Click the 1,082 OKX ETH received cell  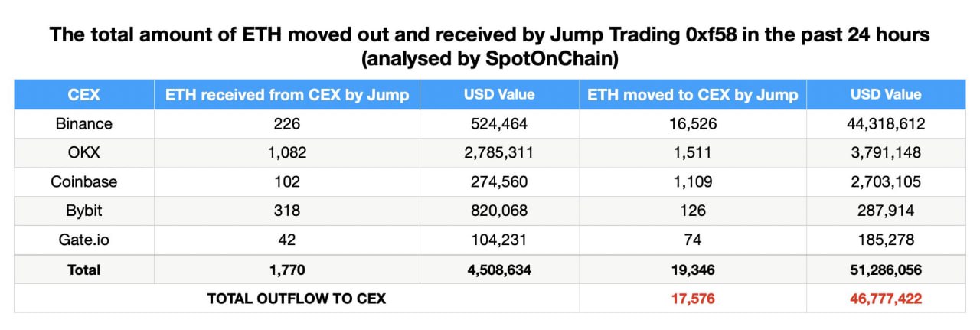(287, 152)
